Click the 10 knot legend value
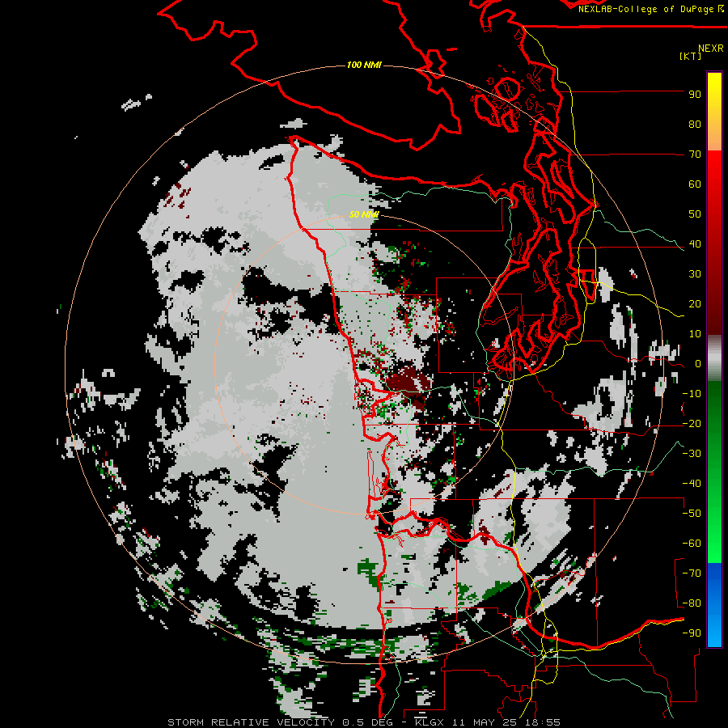728x728 pixels. click(x=695, y=334)
